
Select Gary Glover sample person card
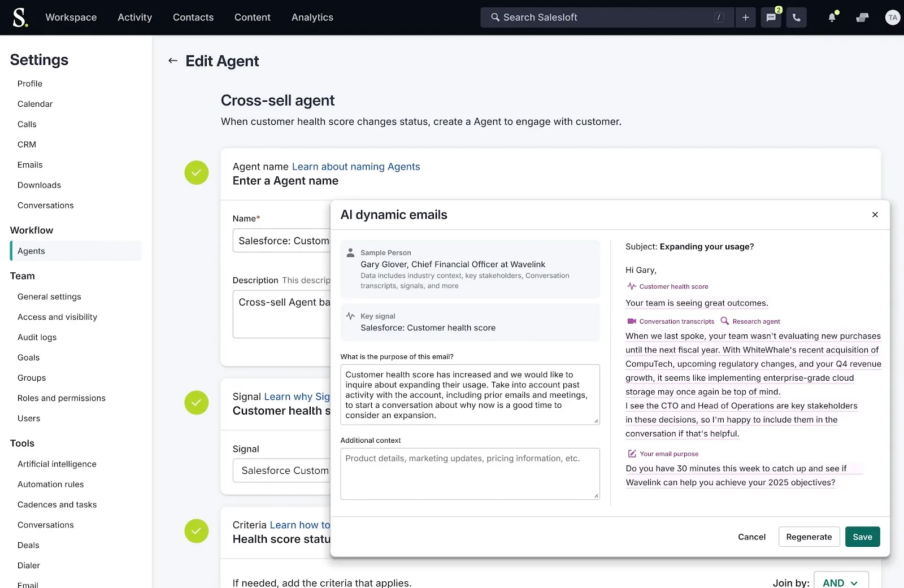tap(470, 269)
